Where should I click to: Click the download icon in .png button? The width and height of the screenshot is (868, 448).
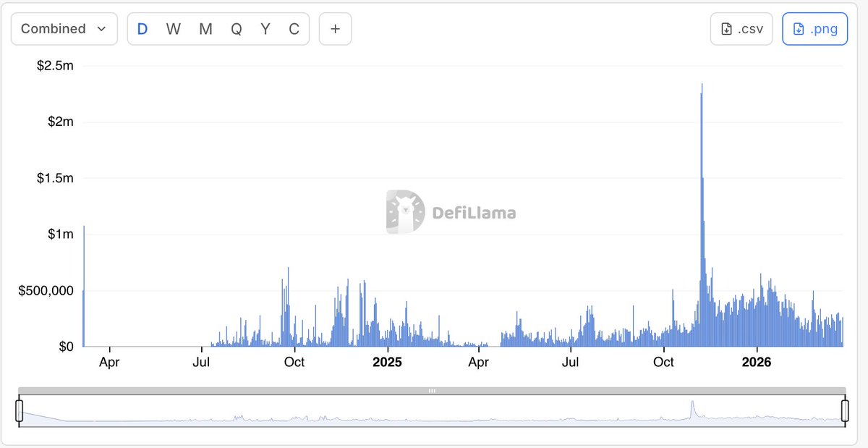(x=799, y=29)
